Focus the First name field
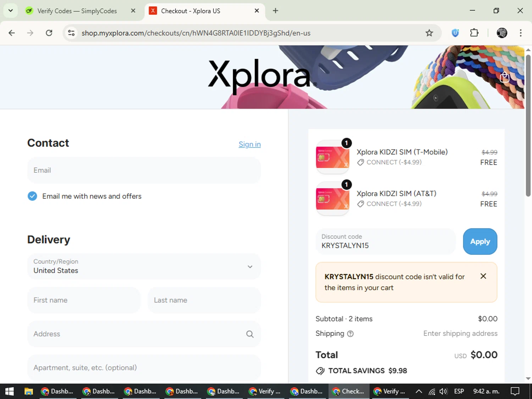Screen dimensions: 532x399 coord(84,300)
